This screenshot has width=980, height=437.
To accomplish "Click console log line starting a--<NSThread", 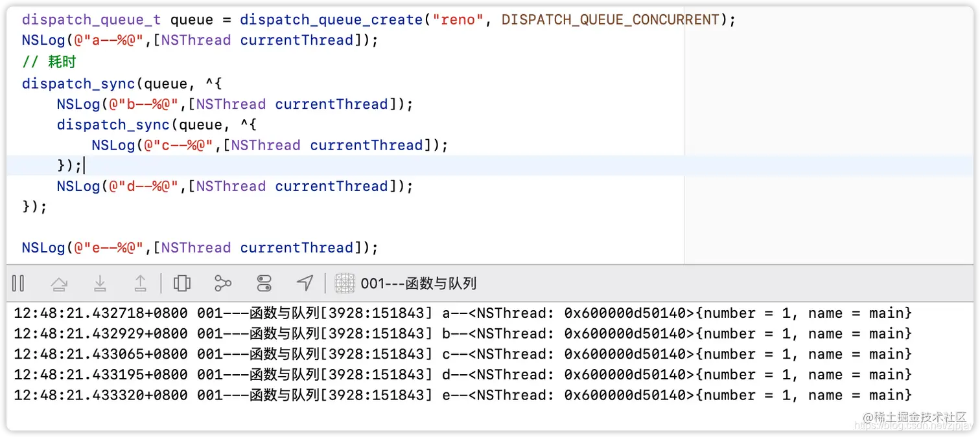I will click(x=463, y=313).
